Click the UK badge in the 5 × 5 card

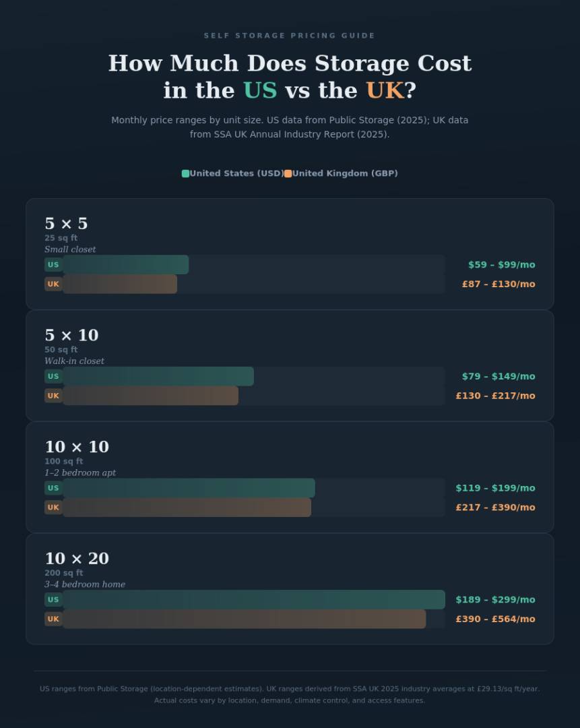pyautogui.click(x=53, y=284)
